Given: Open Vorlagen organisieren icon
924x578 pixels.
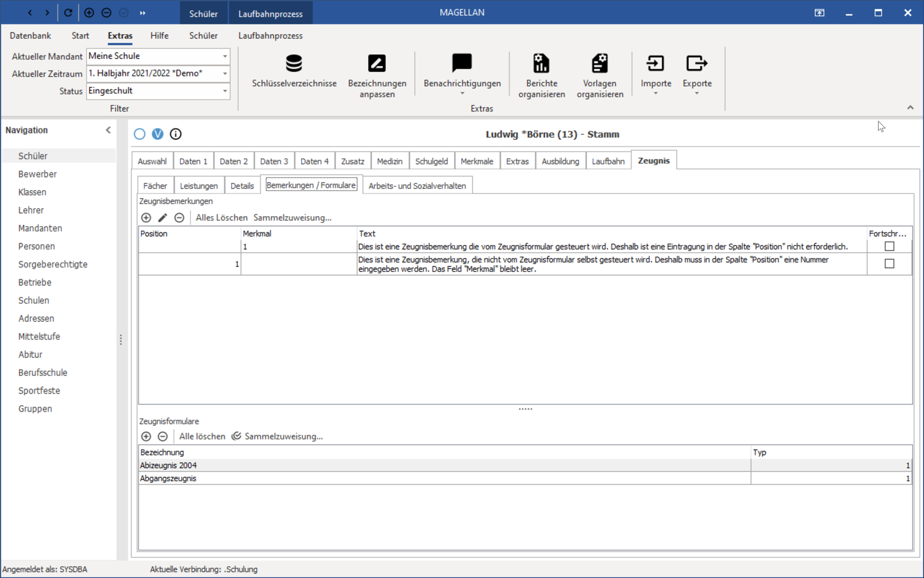Looking at the screenshot, I should pyautogui.click(x=599, y=64).
